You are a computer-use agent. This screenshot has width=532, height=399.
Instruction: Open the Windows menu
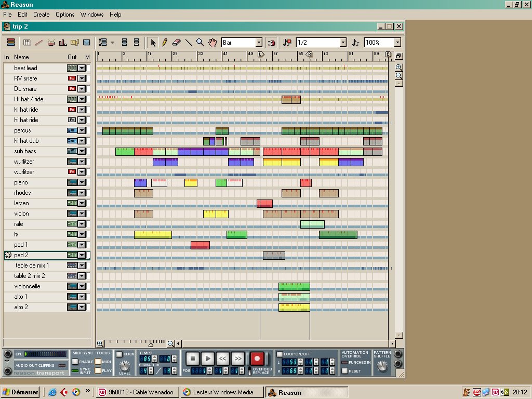click(92, 15)
